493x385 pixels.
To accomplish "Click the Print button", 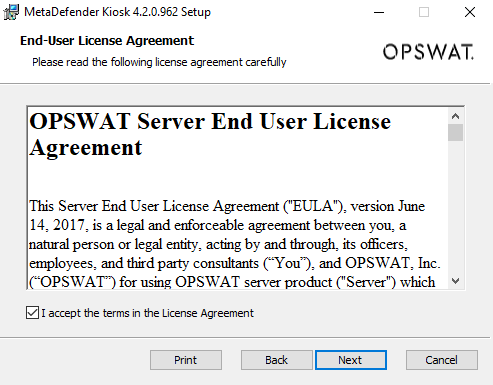I will (x=186, y=360).
